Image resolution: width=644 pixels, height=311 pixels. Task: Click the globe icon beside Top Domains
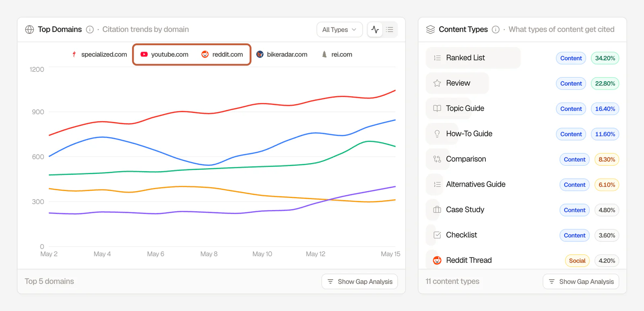point(29,29)
